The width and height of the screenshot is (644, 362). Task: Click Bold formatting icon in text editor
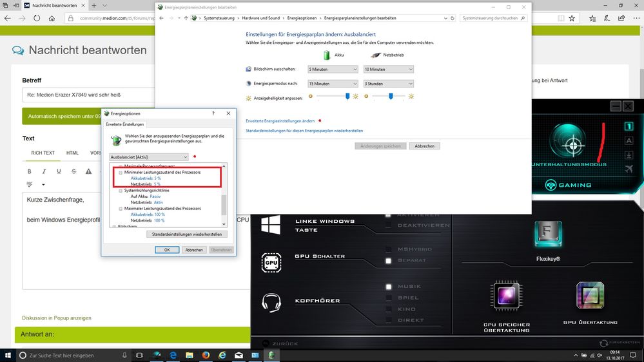pos(29,171)
